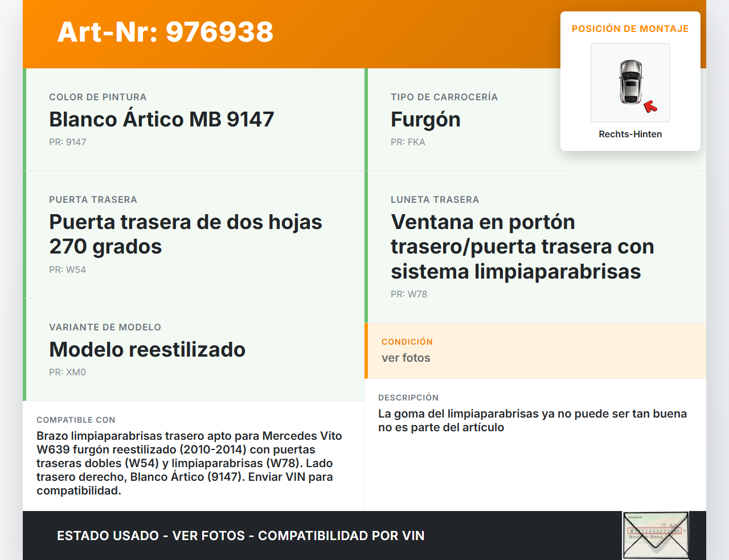Click the PR: 9147 code
The height and width of the screenshot is (560, 729).
68,142
